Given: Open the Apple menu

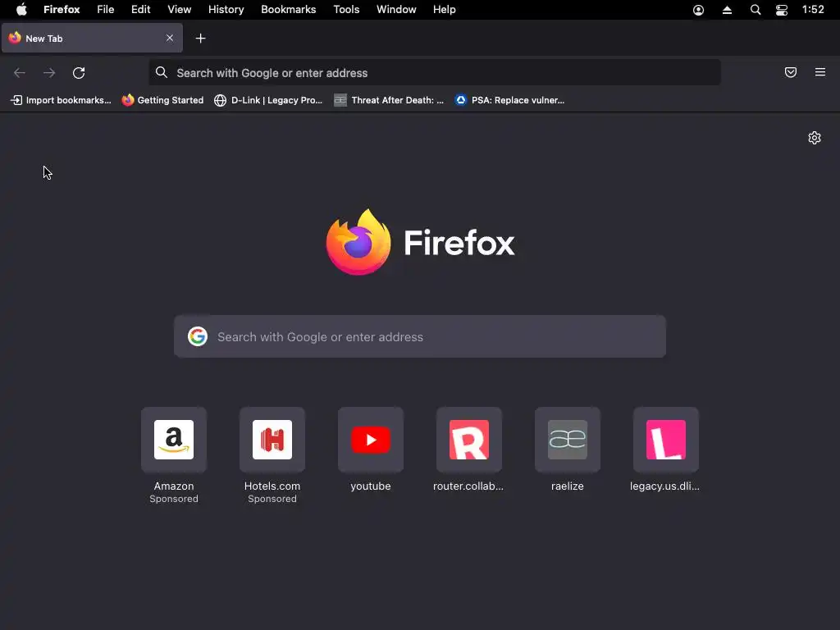Looking at the screenshot, I should tap(21, 10).
